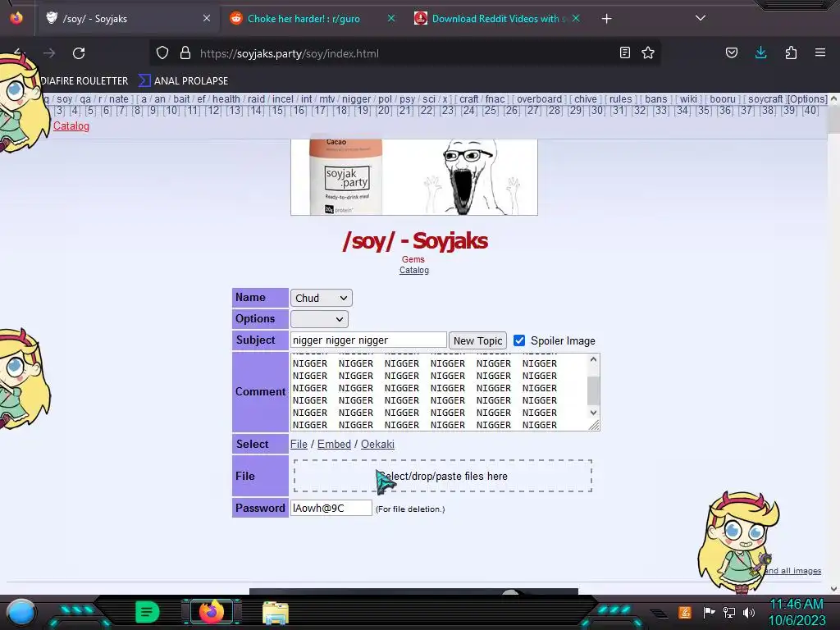Open File Explorer from the taskbar

(276, 613)
